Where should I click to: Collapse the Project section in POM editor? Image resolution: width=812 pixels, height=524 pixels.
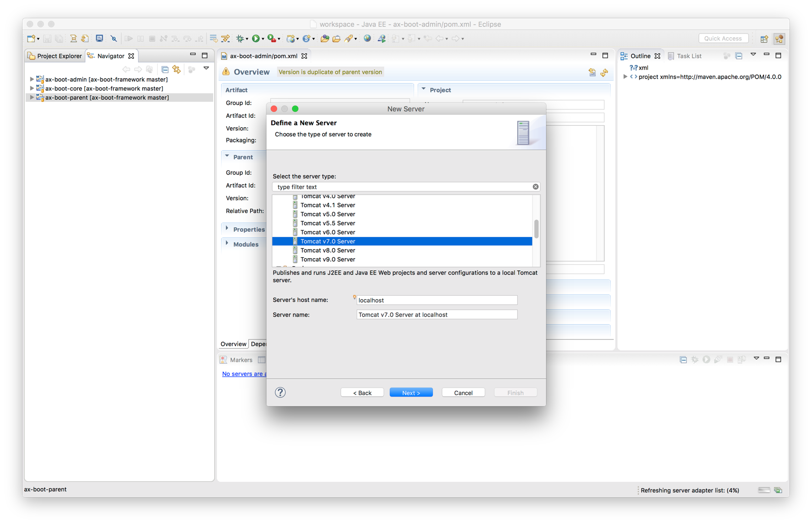click(424, 89)
